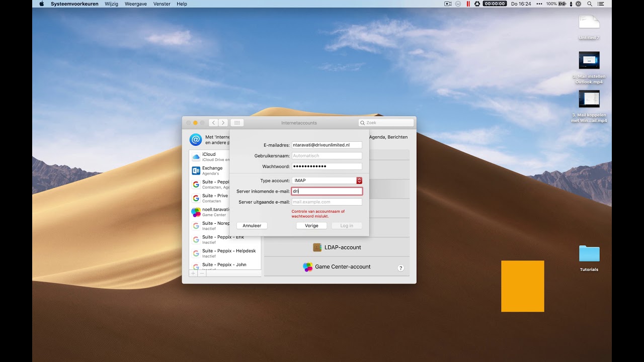Choose Game Center-account option
The height and width of the screenshot is (362, 644).
click(337, 266)
